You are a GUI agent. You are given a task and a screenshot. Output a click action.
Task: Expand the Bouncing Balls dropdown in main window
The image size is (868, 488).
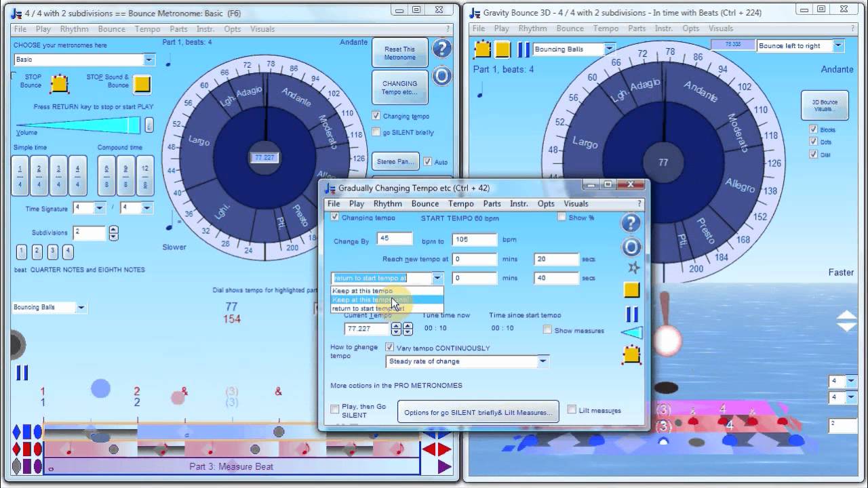pos(81,308)
